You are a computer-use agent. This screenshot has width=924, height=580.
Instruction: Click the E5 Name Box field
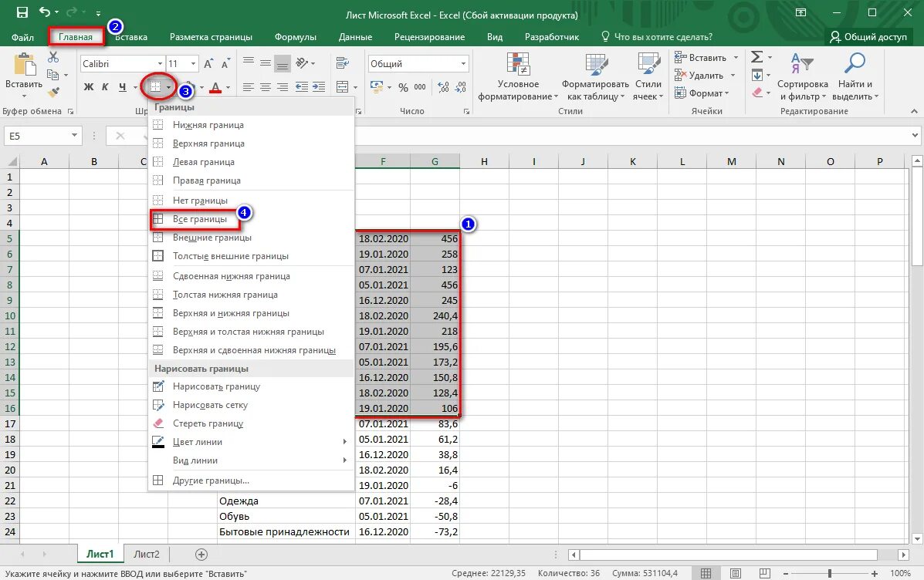pyautogui.click(x=37, y=136)
